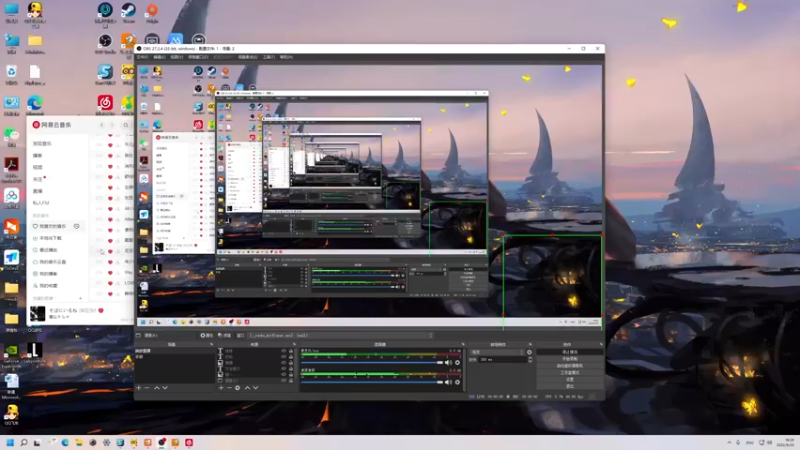Screen dimensions: 800x450
Task: Click streaming button at top of Controls
Action: [569, 352]
